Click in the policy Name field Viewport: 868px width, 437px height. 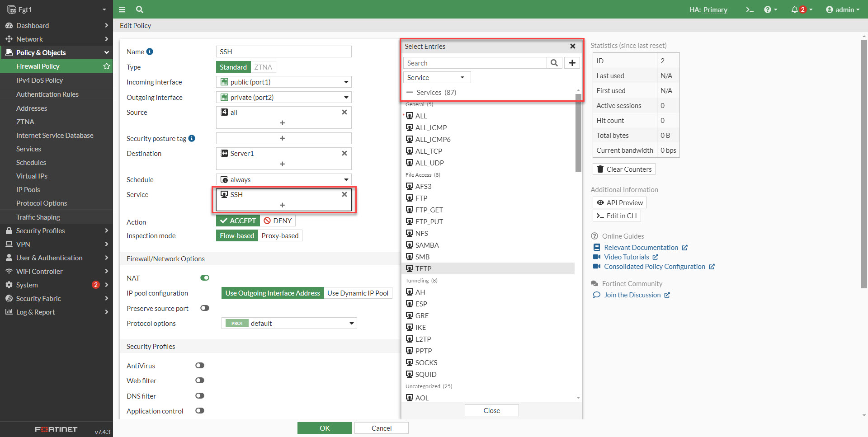tap(283, 52)
